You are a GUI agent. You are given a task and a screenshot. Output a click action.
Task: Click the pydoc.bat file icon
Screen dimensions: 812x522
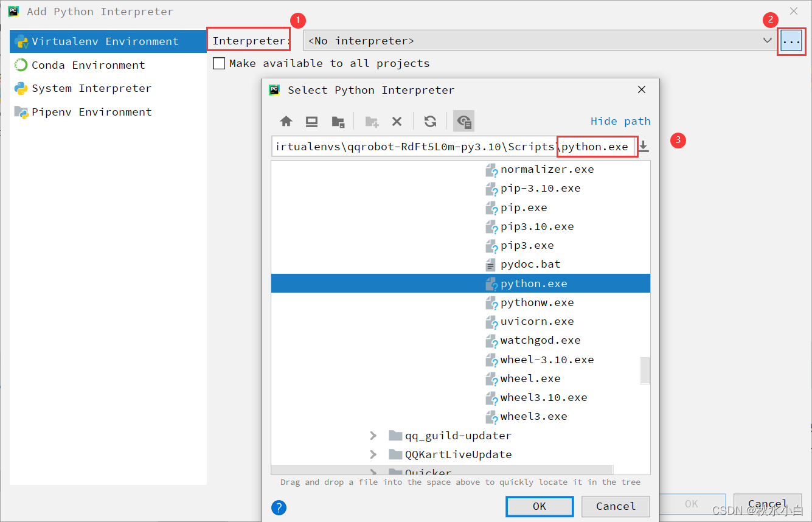tap(490, 265)
